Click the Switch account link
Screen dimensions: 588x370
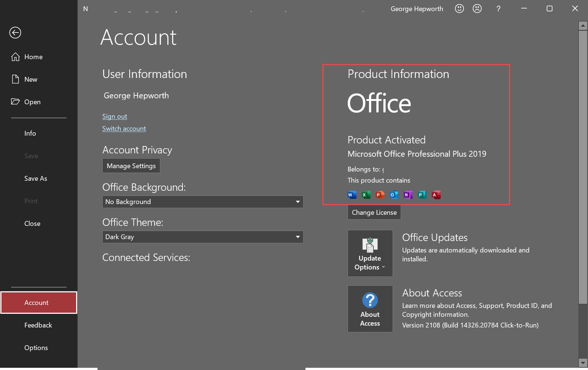124,129
